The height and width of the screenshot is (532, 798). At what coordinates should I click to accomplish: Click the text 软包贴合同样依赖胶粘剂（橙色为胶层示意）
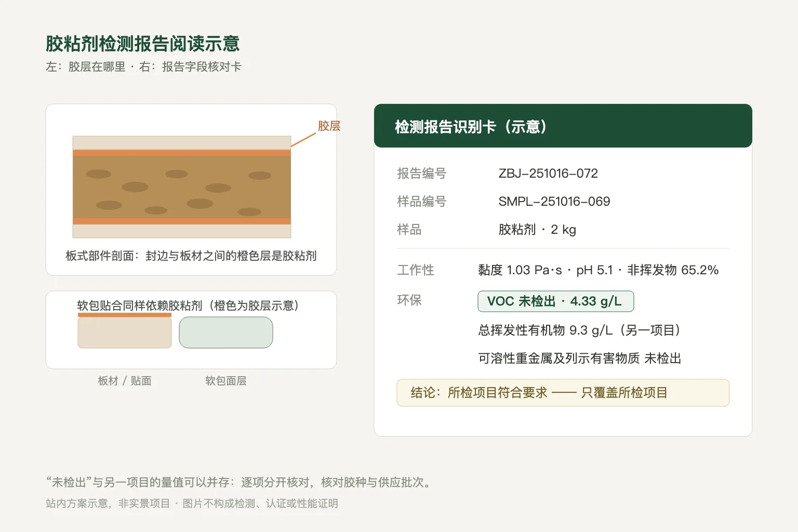188,305
